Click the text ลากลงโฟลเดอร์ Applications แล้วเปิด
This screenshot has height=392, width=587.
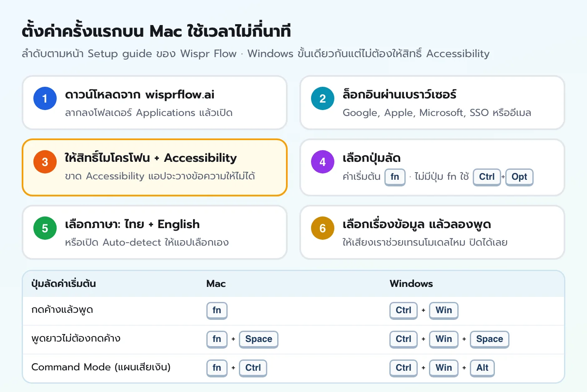149,113
